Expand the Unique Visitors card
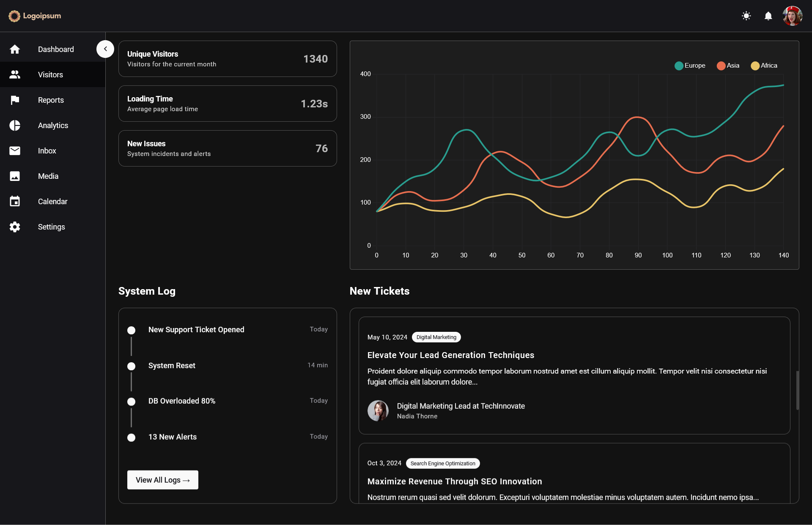812x525 pixels. (228, 59)
